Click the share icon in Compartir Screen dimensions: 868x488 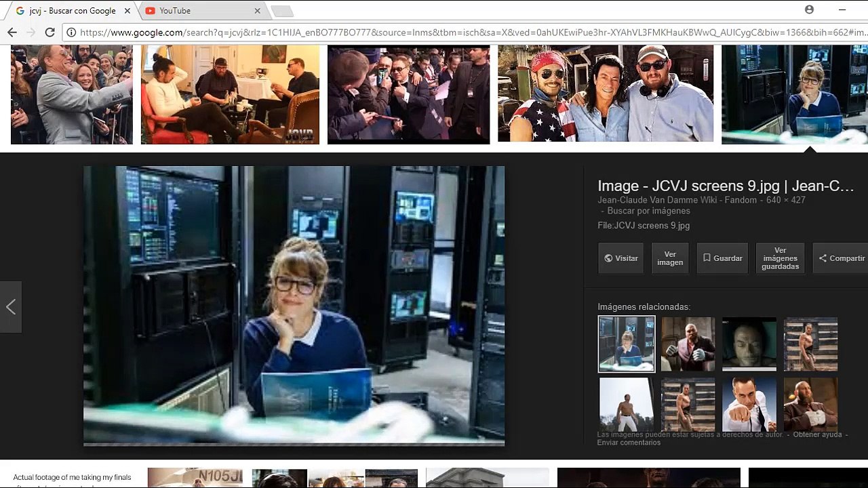[823, 258]
